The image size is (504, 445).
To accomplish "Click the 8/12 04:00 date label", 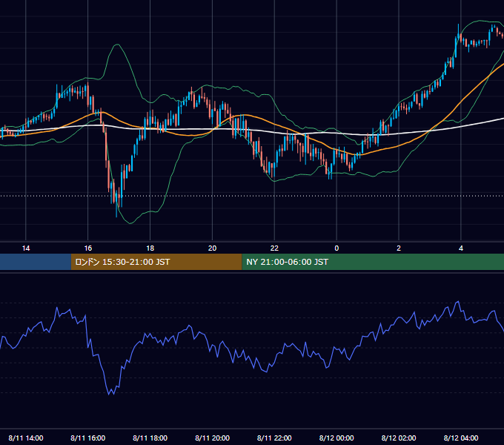I will coord(461,438).
